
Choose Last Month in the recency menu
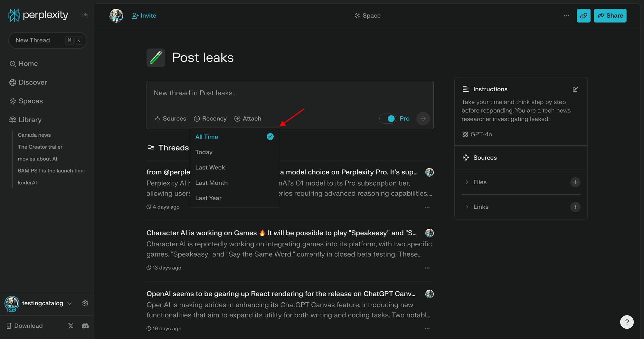(x=234, y=183)
